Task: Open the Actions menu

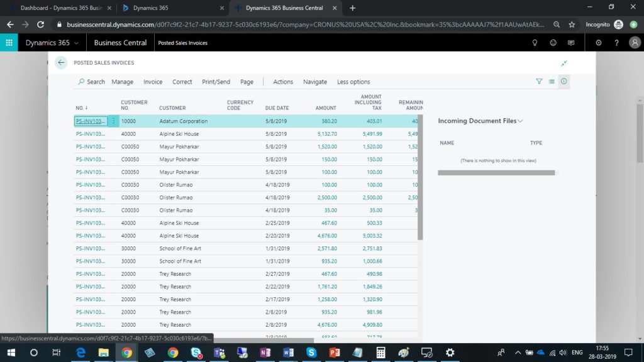Action: pos(283,82)
